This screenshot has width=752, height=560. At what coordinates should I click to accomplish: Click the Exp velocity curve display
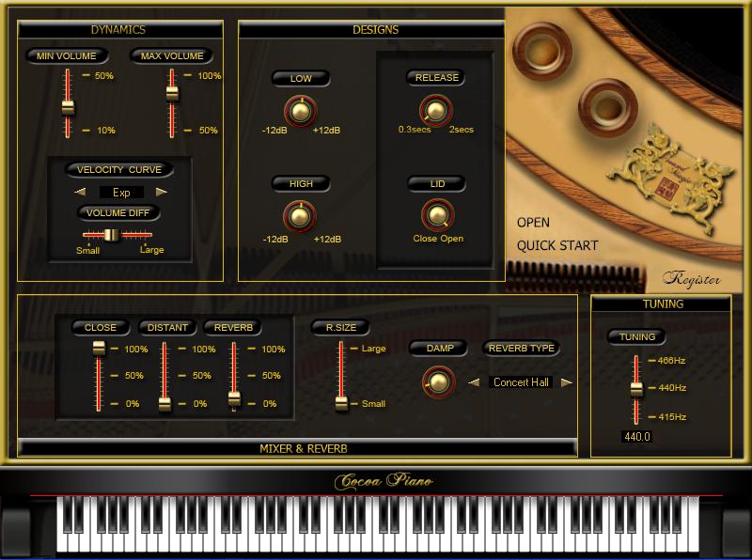pos(121,192)
